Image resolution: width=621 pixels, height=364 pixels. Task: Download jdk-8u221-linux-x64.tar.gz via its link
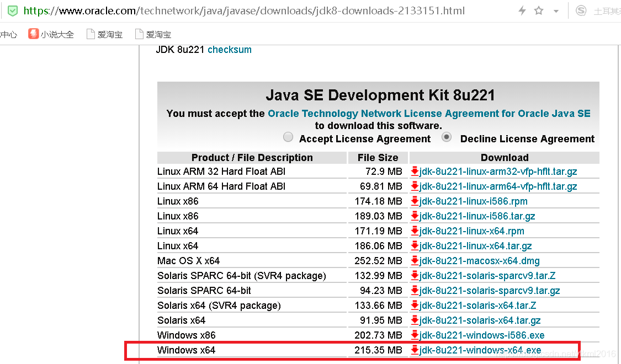(476, 246)
